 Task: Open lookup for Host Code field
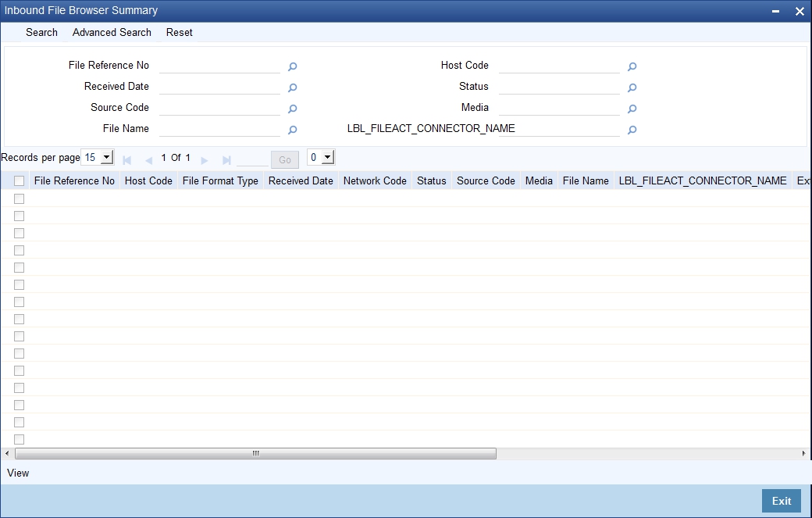(632, 66)
